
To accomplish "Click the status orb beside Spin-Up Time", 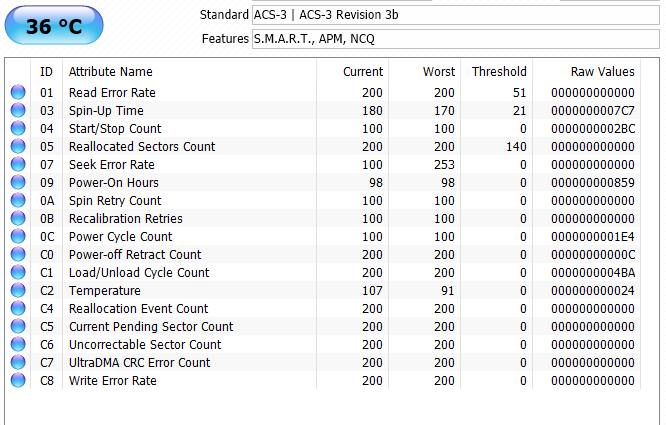I will (x=18, y=111).
